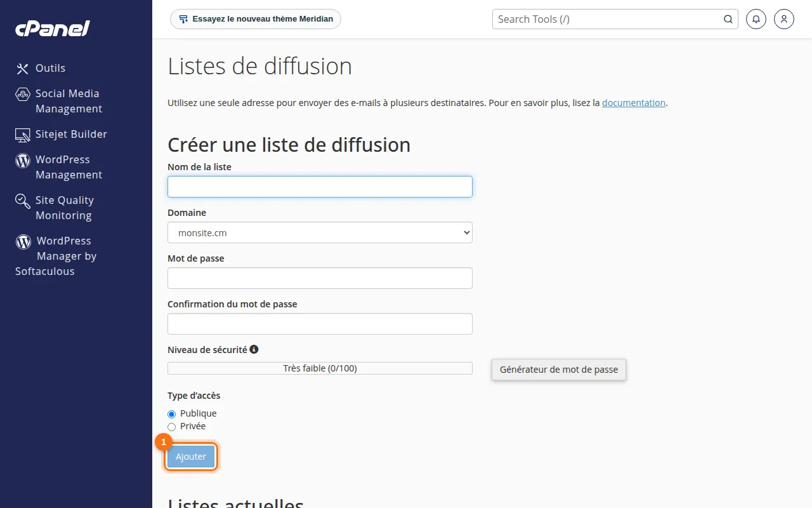
Task: Click the Listes de diffusion heading
Action: click(x=259, y=66)
